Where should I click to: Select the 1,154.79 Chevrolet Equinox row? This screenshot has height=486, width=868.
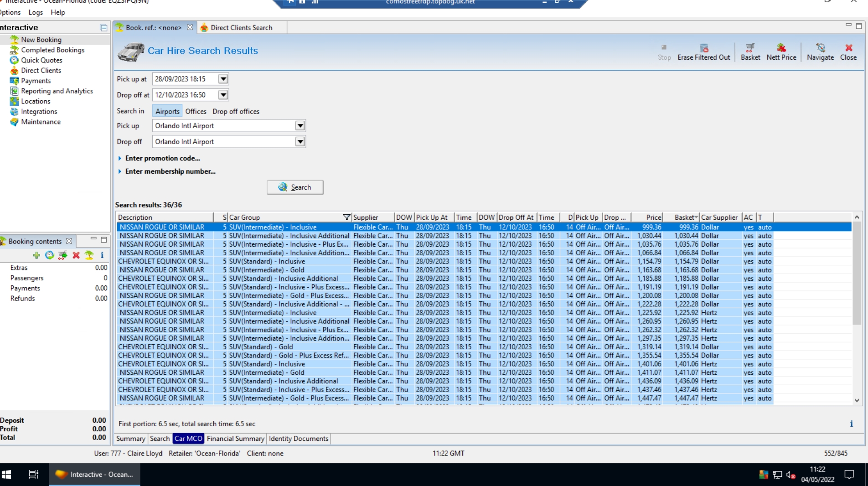coord(484,262)
